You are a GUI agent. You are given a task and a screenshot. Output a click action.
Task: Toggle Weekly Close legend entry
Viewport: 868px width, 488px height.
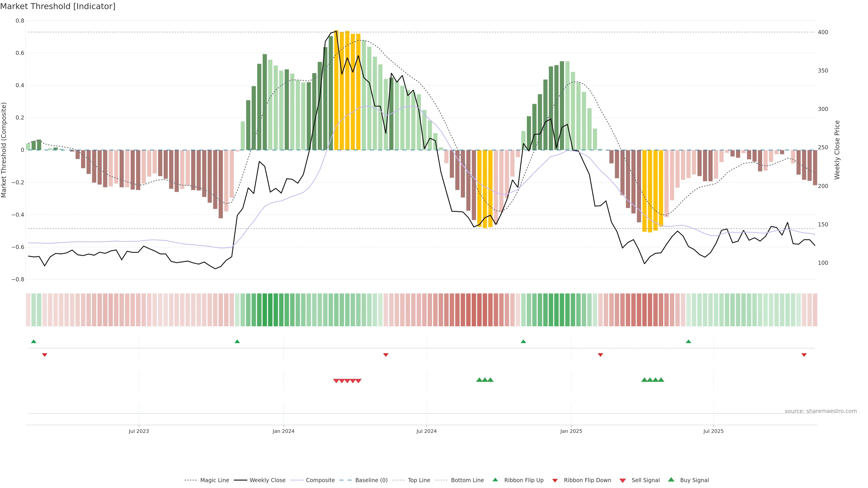(x=267, y=480)
